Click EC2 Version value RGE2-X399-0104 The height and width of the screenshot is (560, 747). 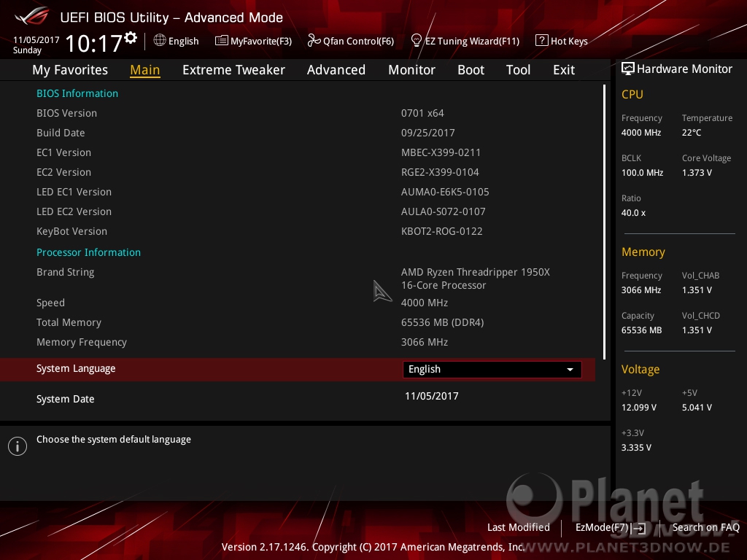click(x=440, y=172)
